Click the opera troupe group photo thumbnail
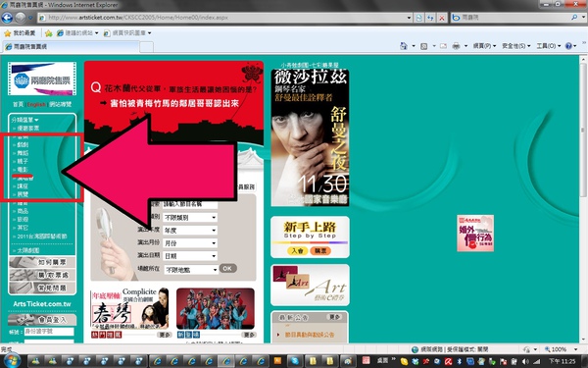This screenshot has height=368, width=588. point(216,309)
